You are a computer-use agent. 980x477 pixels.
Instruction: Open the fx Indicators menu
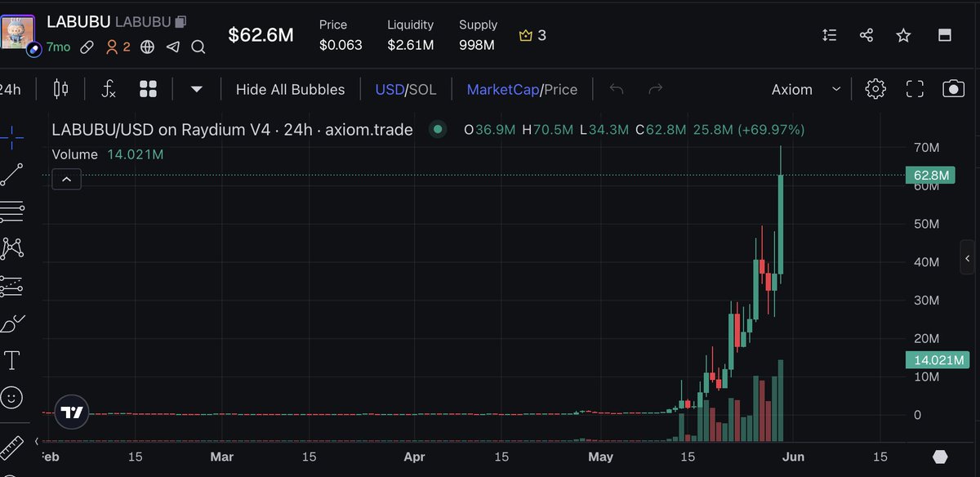pyautogui.click(x=109, y=89)
